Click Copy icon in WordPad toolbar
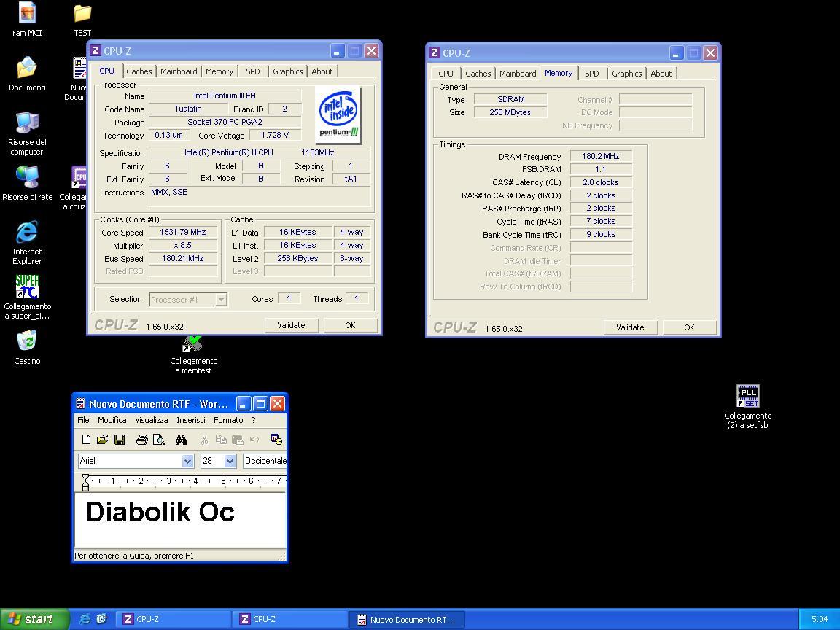Viewport: 840px width, 630px height. click(221, 440)
